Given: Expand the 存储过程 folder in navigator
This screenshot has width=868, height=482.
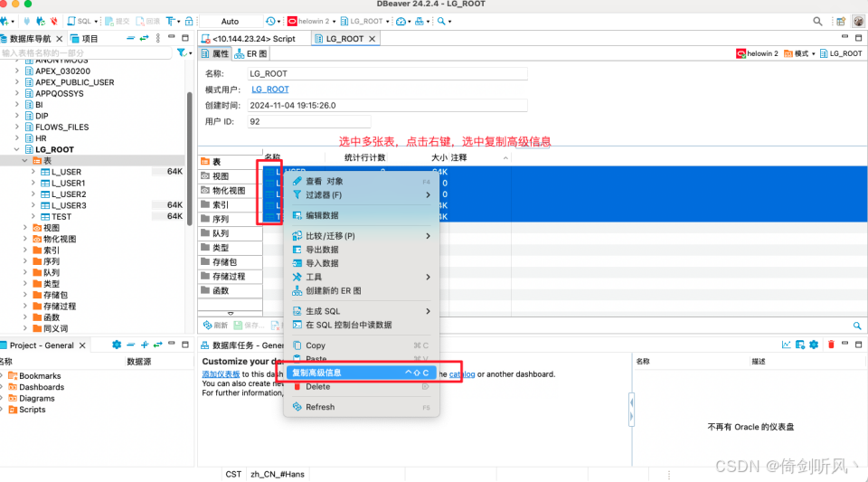Looking at the screenshot, I should click(x=25, y=306).
